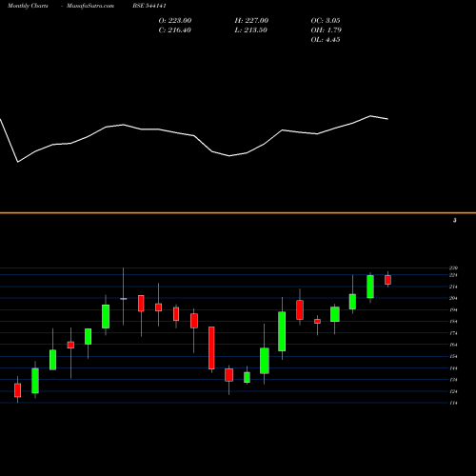The width and height of the screenshot is (476, 476).
Task: Click the latest red candle at chart's right end
Action: [387, 280]
